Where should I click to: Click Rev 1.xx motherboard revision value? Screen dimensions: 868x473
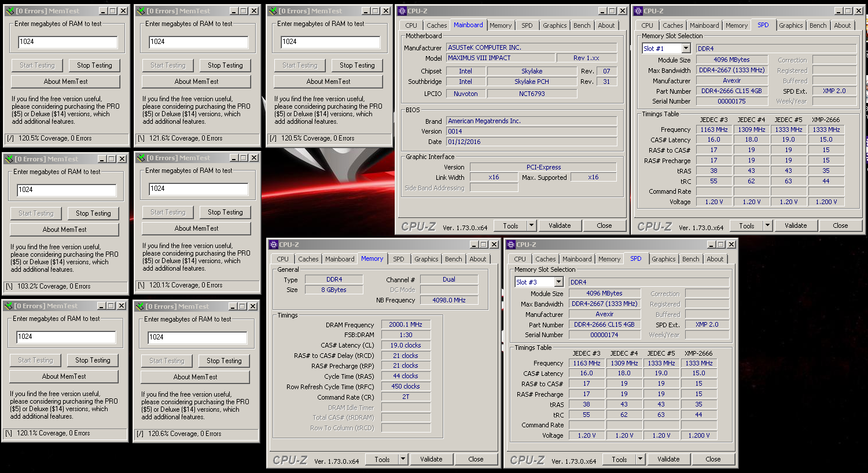(586, 58)
